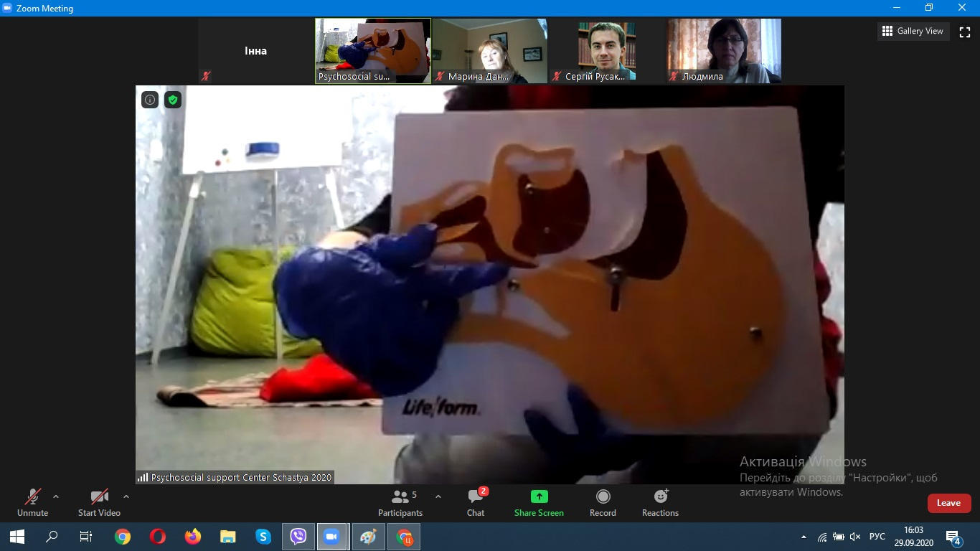Click the battery power tray icon
Screen dimensions: 980x551
point(838,537)
